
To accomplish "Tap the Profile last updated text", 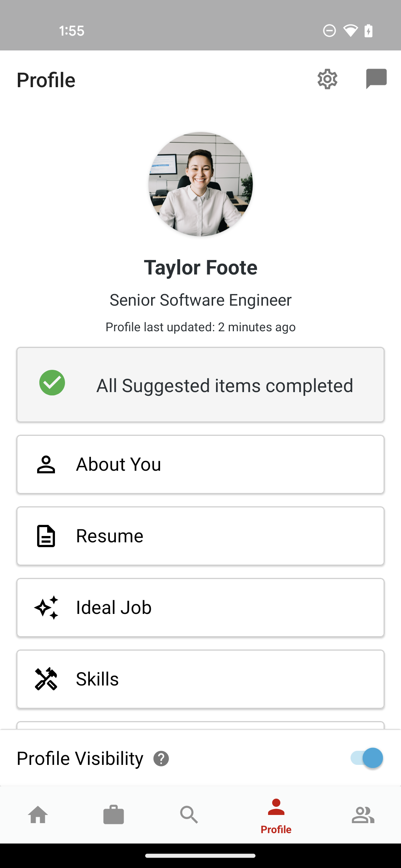I will 200,327.
